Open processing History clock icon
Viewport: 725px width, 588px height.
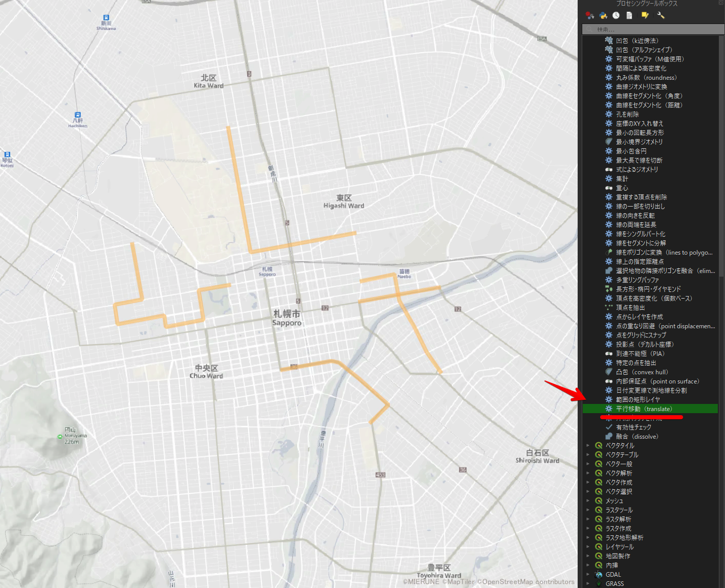pyautogui.click(x=616, y=15)
